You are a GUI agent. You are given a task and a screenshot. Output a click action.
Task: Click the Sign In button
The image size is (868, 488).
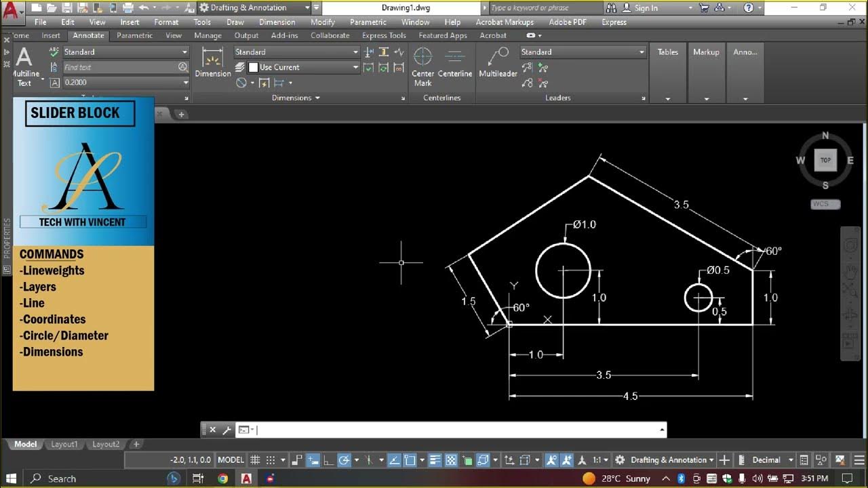(x=639, y=7)
